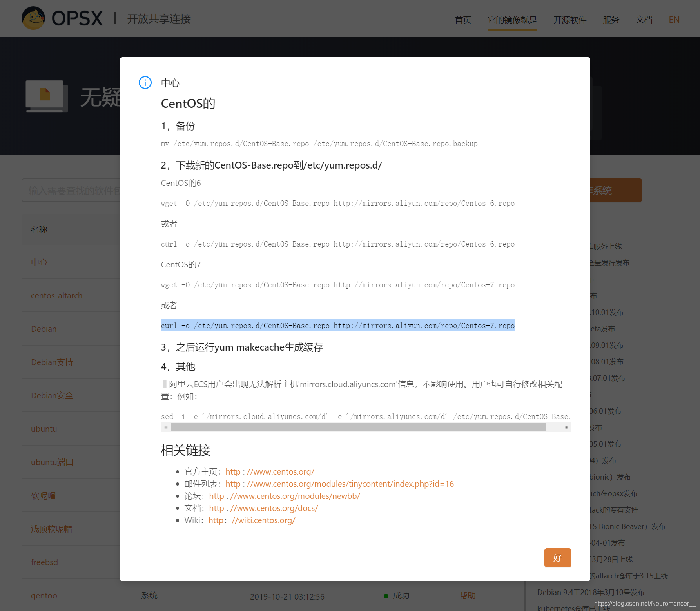This screenshot has width=700, height=611.
Task: Open the 它的镜像就是 nav item
Action: coord(512,20)
